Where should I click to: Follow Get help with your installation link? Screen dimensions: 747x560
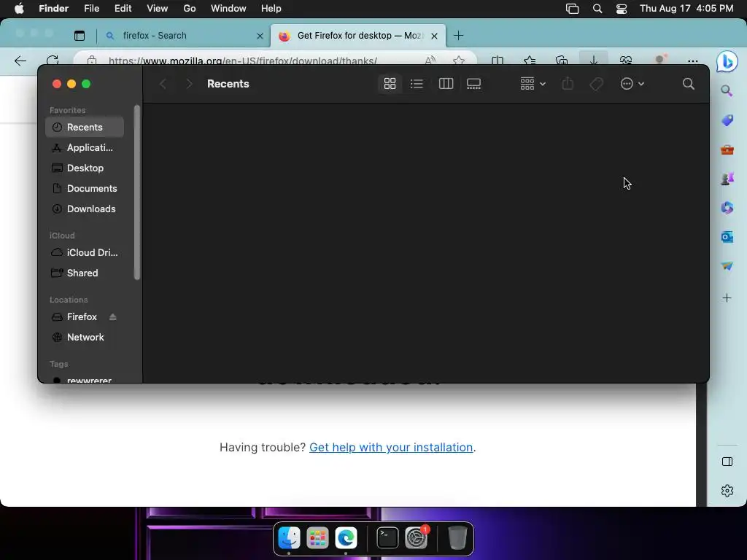(391, 447)
